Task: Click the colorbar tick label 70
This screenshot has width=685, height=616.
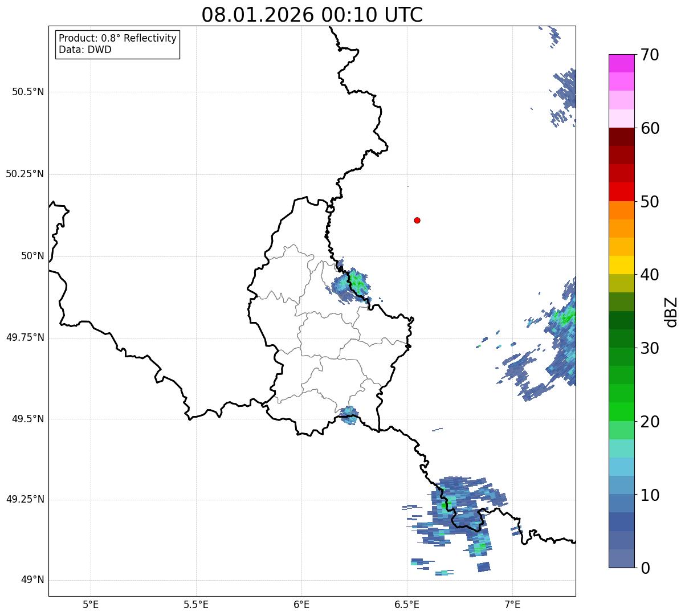Action: click(x=650, y=55)
